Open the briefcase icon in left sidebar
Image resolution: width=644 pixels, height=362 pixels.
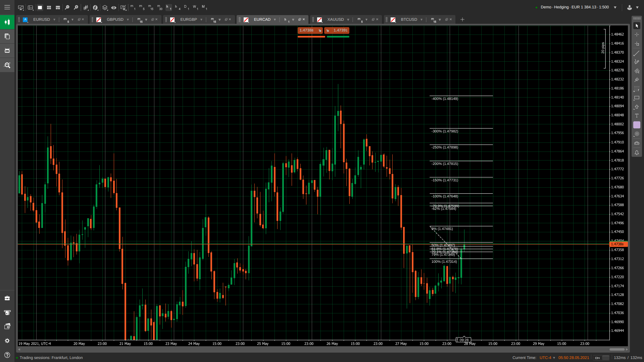(7, 298)
